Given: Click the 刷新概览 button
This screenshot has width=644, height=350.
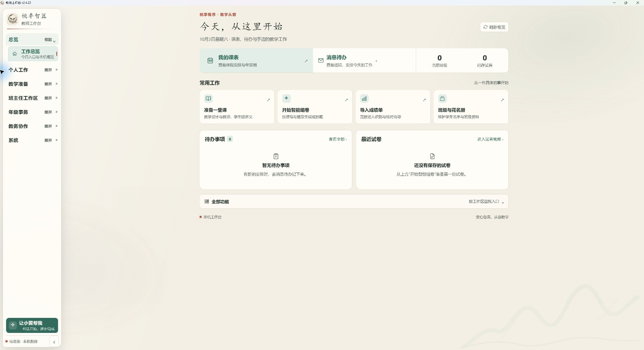Looking at the screenshot, I should (494, 27).
